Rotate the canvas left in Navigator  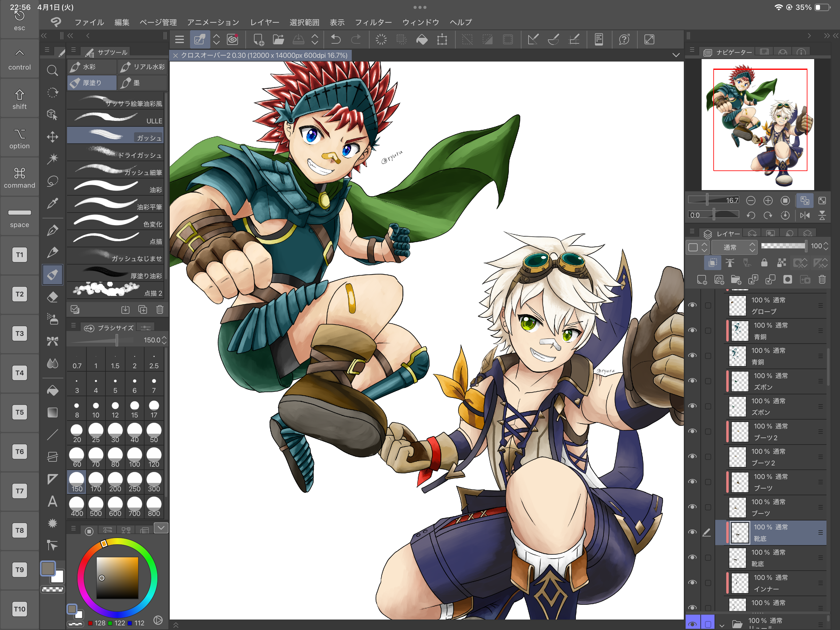click(751, 215)
